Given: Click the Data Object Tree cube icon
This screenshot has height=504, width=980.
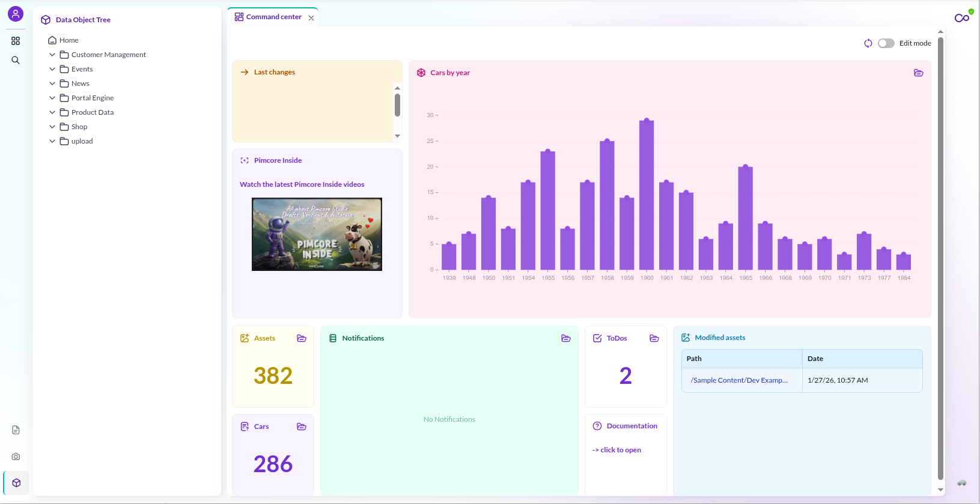Looking at the screenshot, I should pos(46,20).
